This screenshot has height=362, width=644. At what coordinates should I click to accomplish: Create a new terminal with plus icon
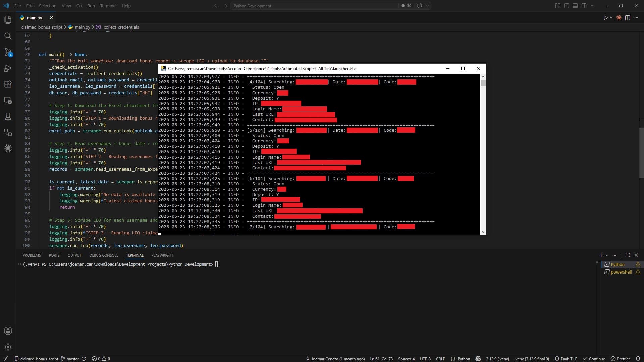point(601,255)
